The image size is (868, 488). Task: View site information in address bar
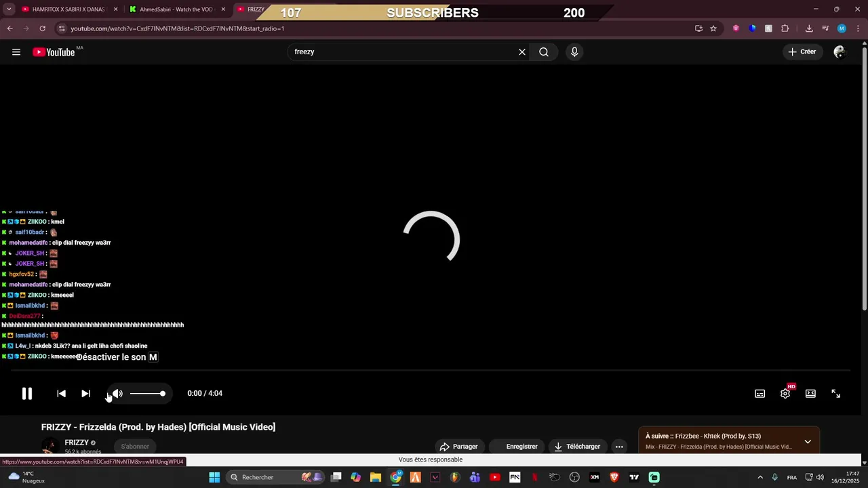coord(62,28)
